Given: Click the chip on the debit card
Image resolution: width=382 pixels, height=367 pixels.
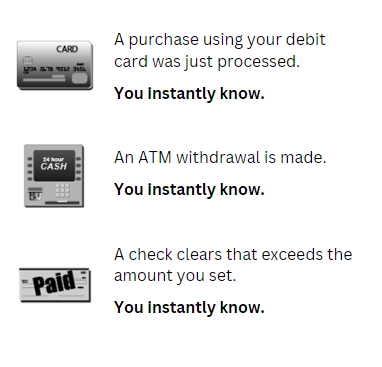Looking at the screenshot, I should [28, 61].
